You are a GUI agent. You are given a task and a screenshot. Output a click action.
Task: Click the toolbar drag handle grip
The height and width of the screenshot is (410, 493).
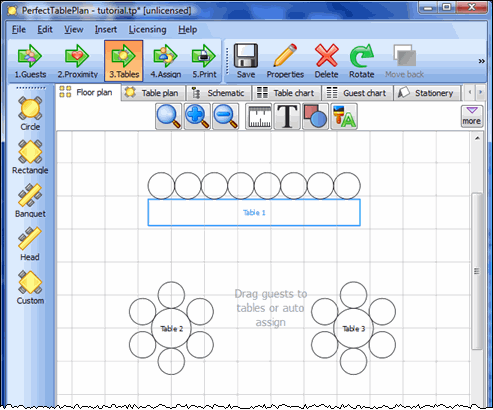tap(228, 61)
